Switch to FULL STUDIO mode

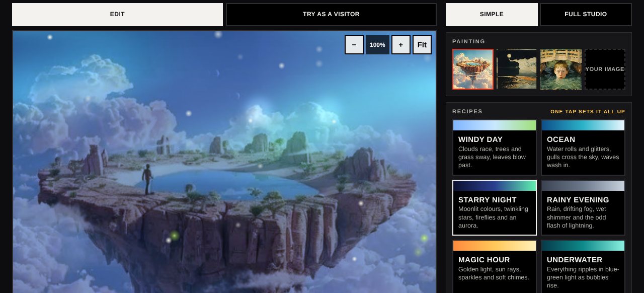click(586, 15)
